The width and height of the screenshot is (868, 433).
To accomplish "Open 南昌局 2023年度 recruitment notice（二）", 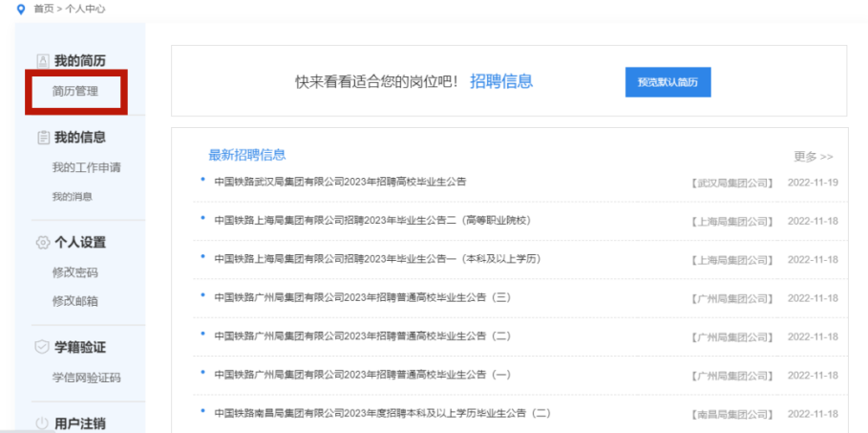I will click(383, 414).
